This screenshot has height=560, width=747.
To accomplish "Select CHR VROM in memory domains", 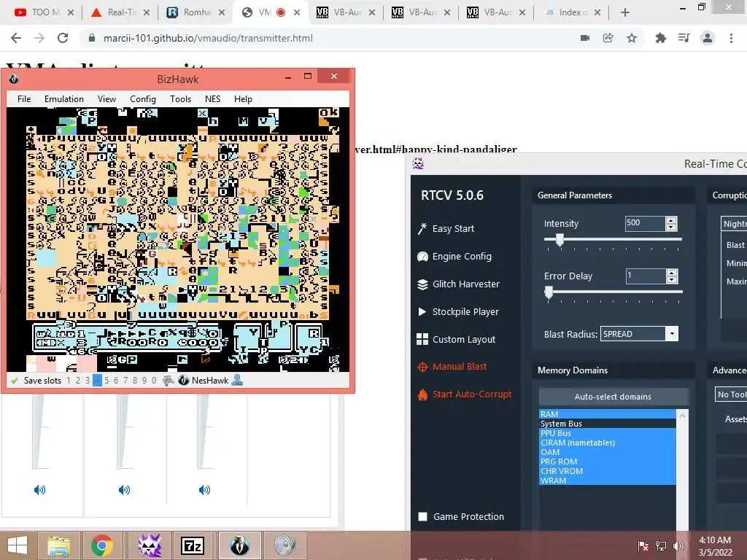I will (608, 471).
